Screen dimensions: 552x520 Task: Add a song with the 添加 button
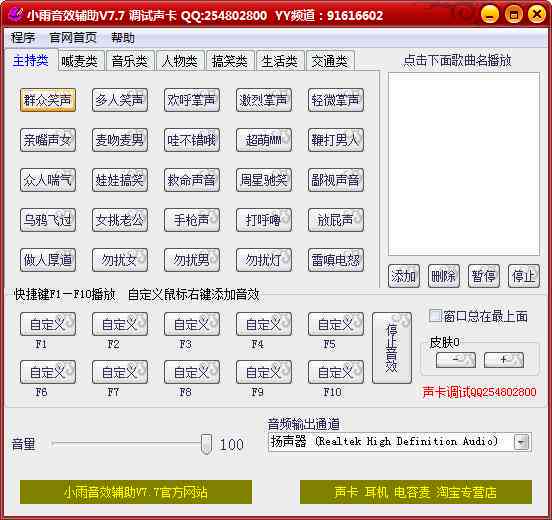(x=404, y=276)
